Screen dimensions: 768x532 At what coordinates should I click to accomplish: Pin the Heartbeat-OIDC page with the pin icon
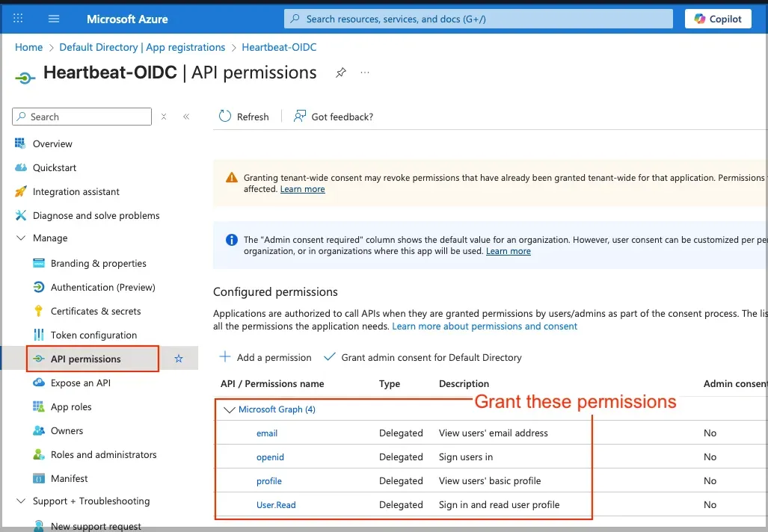point(341,72)
